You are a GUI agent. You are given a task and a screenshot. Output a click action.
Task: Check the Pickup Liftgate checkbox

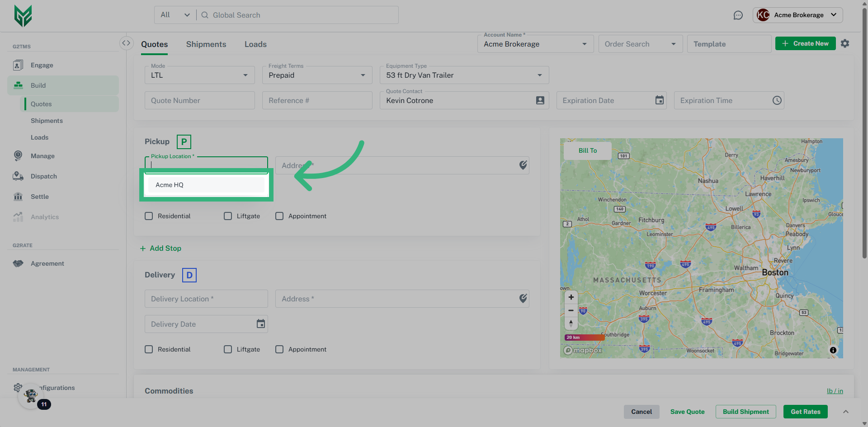(x=228, y=216)
